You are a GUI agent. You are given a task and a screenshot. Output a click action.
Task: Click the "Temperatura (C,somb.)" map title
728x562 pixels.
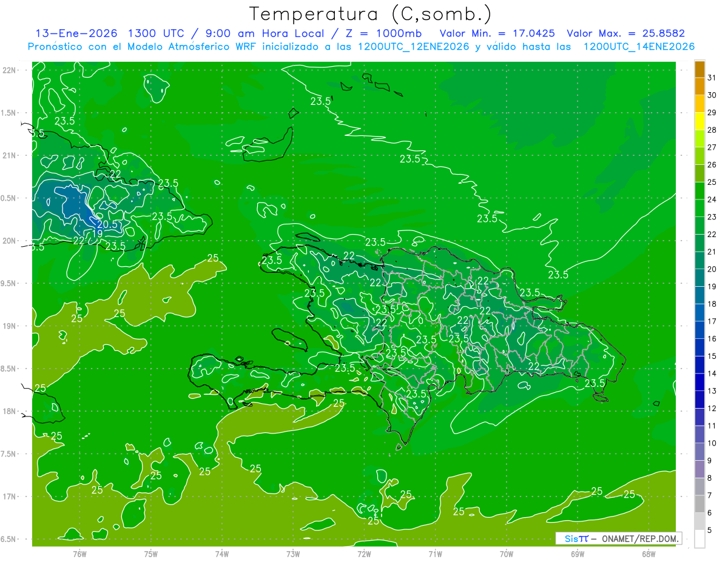370,14
